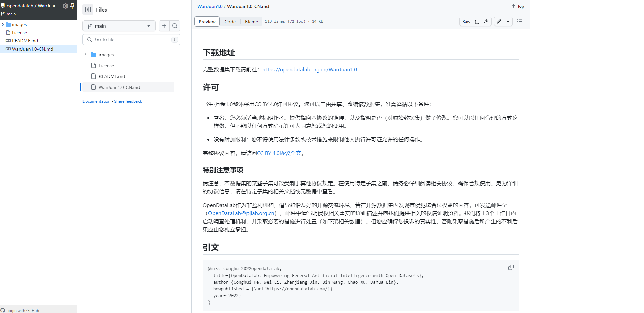Open README.md in the Octotree sidebar

click(25, 41)
